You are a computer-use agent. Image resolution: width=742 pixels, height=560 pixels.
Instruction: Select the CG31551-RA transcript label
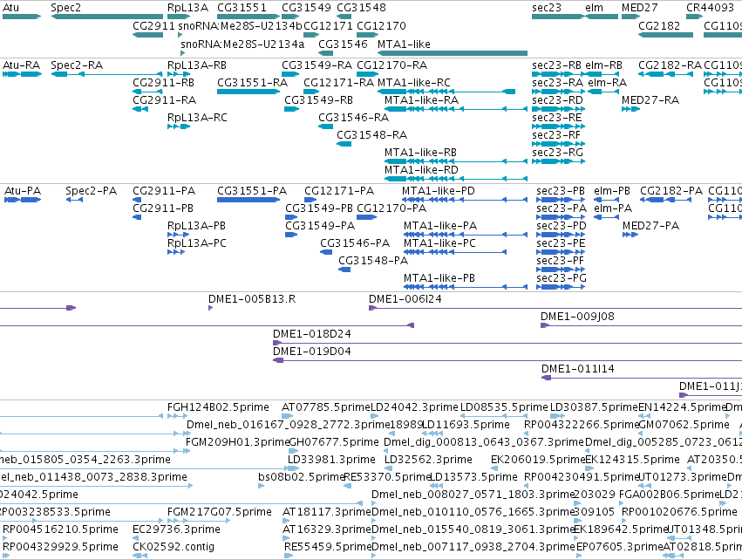(252, 82)
